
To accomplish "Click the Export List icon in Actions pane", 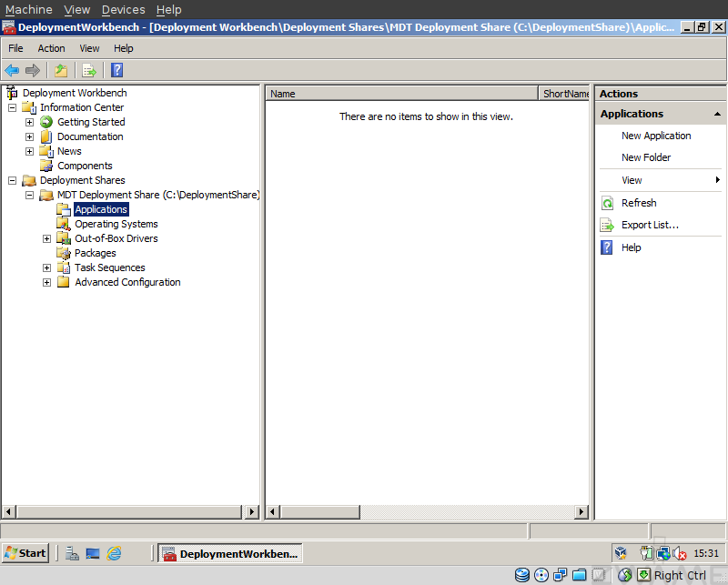I will pos(607,226).
